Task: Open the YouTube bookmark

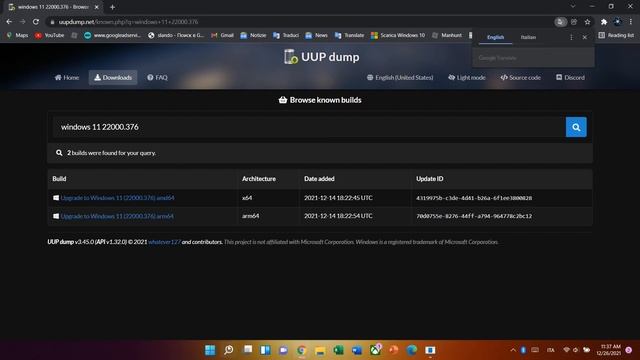Action: (49, 36)
